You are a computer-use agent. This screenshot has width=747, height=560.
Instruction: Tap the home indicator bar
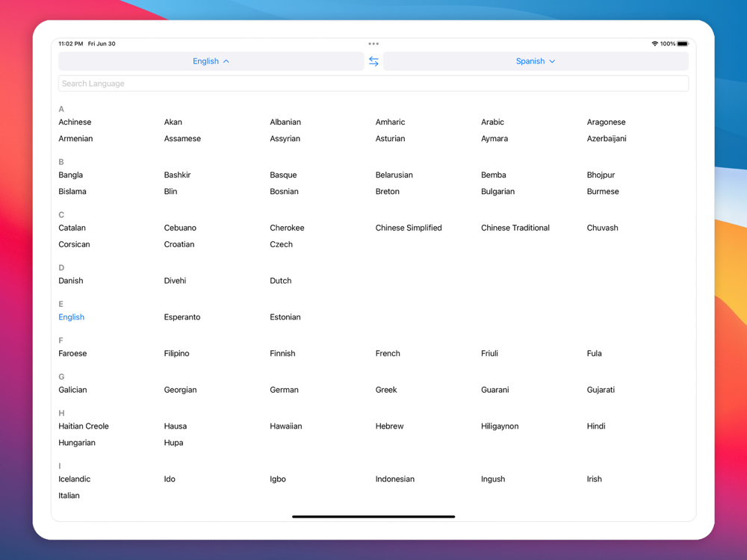tap(373, 516)
